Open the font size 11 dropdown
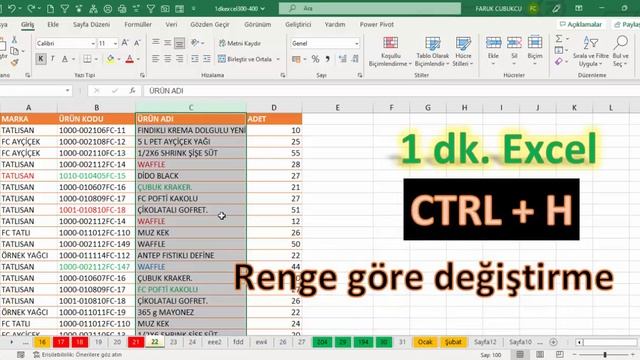This screenshot has width=640, height=360. (x=116, y=43)
